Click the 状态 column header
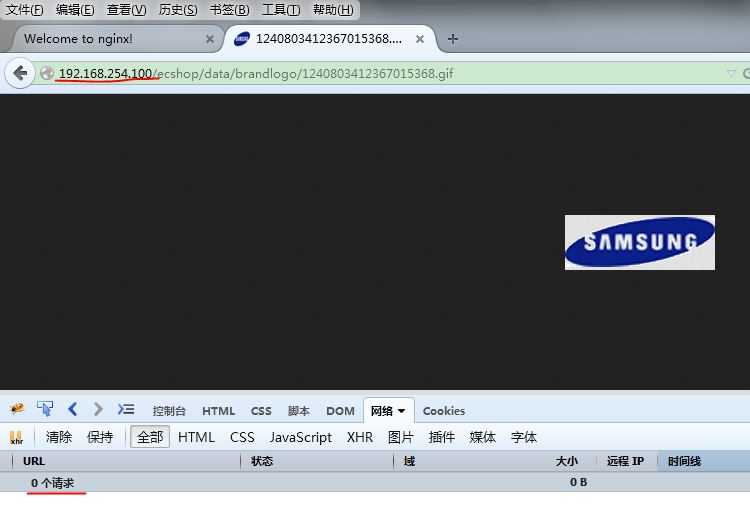 pyautogui.click(x=317, y=461)
